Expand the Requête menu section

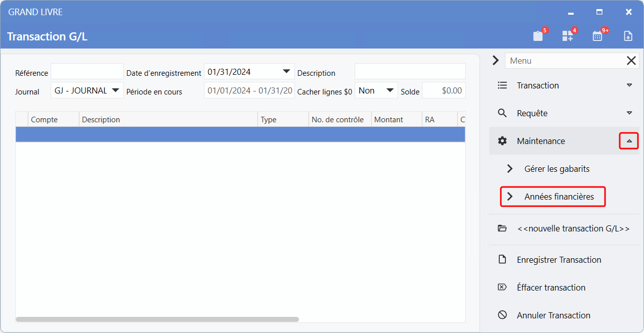(x=629, y=113)
